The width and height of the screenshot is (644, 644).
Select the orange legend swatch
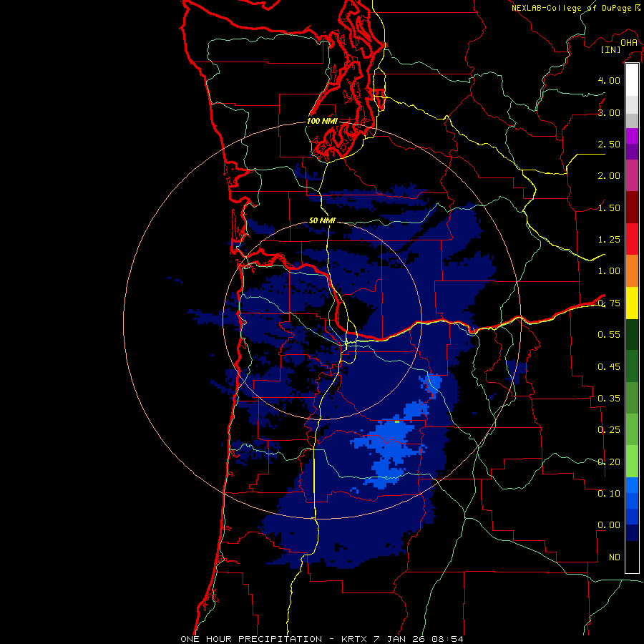[x=632, y=270]
